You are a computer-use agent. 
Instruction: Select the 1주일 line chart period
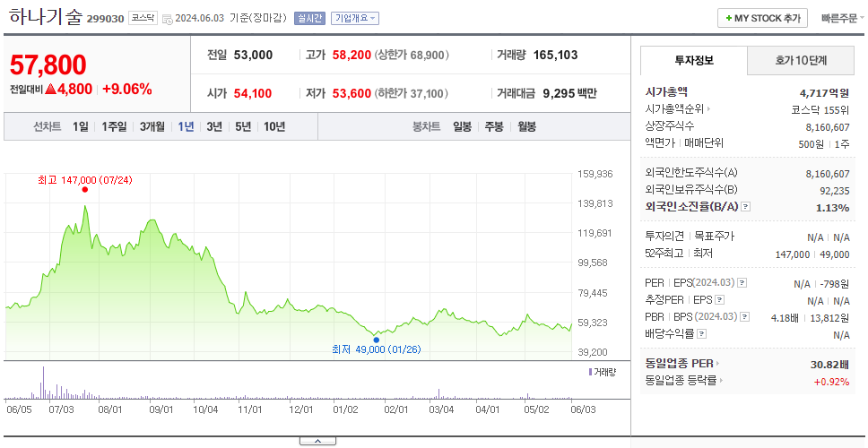coord(114,126)
